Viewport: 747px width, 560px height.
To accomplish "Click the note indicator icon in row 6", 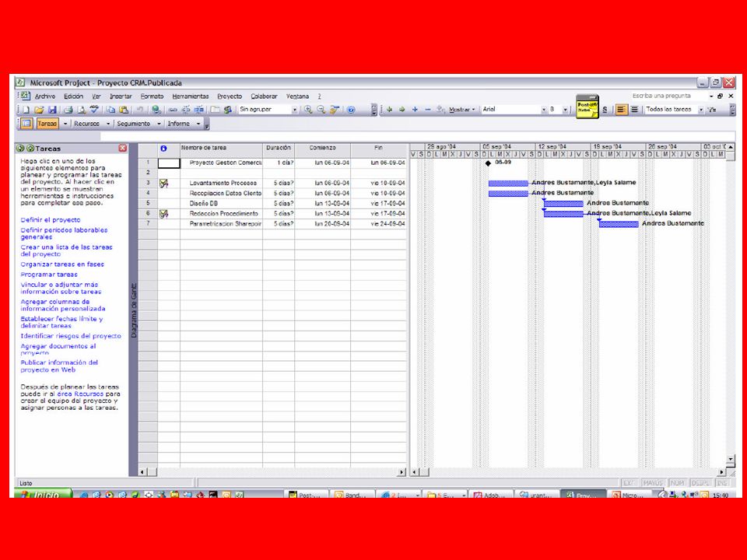I will (x=164, y=214).
